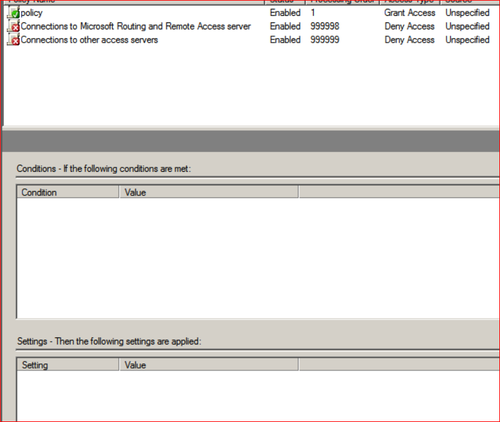Viewport: 500px width, 422px height.
Task: Click 'Deny Access' for Routing and Remote Access row
Action: (x=410, y=26)
